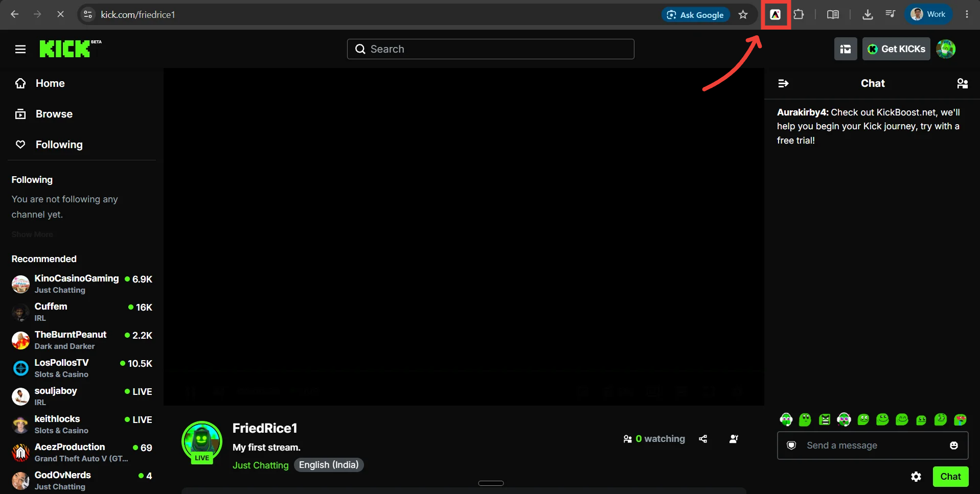Open the Cuffem recommended channel
The height and width of the screenshot is (494, 980).
pyautogui.click(x=82, y=312)
